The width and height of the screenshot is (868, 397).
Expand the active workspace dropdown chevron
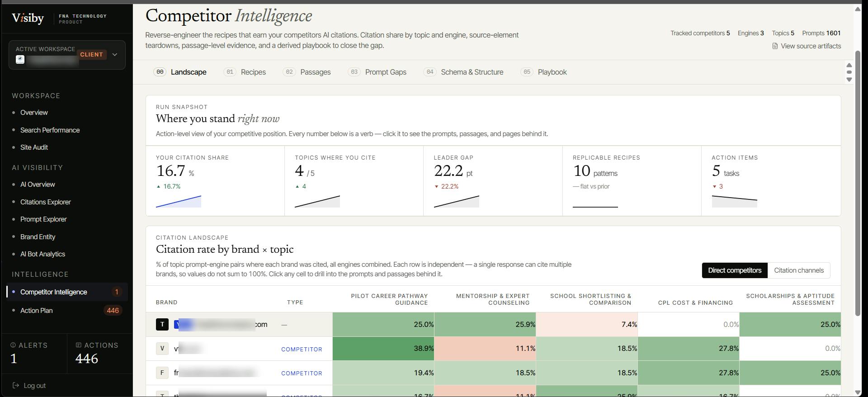pos(115,55)
